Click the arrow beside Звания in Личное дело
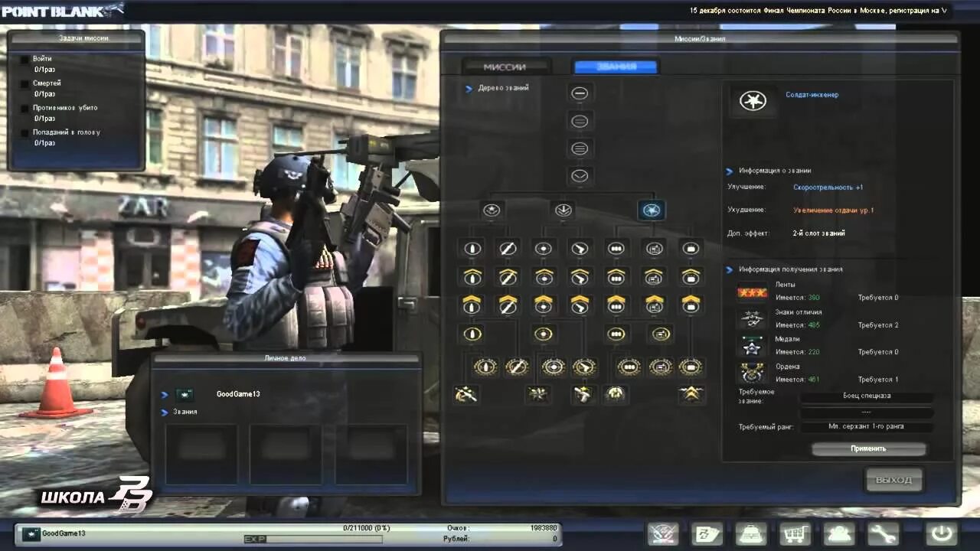This screenshot has width=980, height=551. click(165, 412)
